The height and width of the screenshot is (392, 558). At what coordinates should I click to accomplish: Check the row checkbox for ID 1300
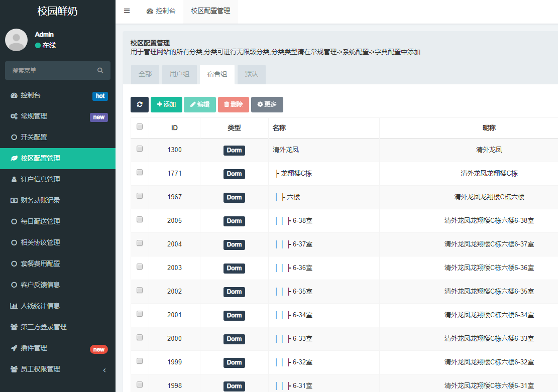click(140, 149)
